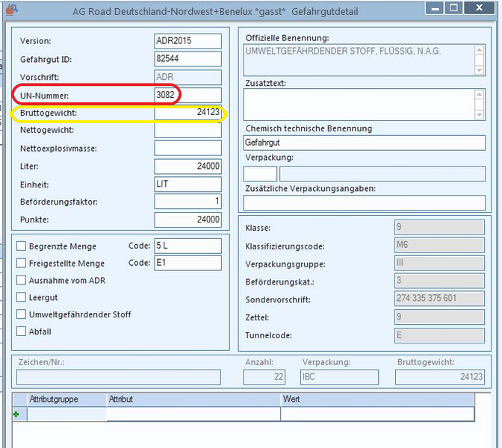Enable the Begrenzte Menge checkbox
The image size is (502, 448).
click(21, 246)
